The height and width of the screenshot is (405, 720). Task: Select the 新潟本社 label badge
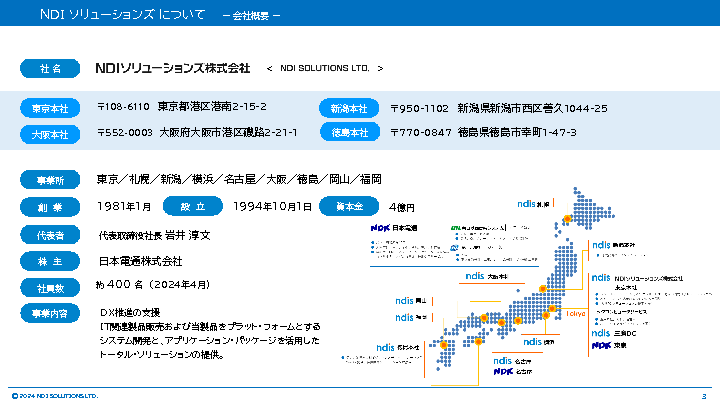coord(349,108)
